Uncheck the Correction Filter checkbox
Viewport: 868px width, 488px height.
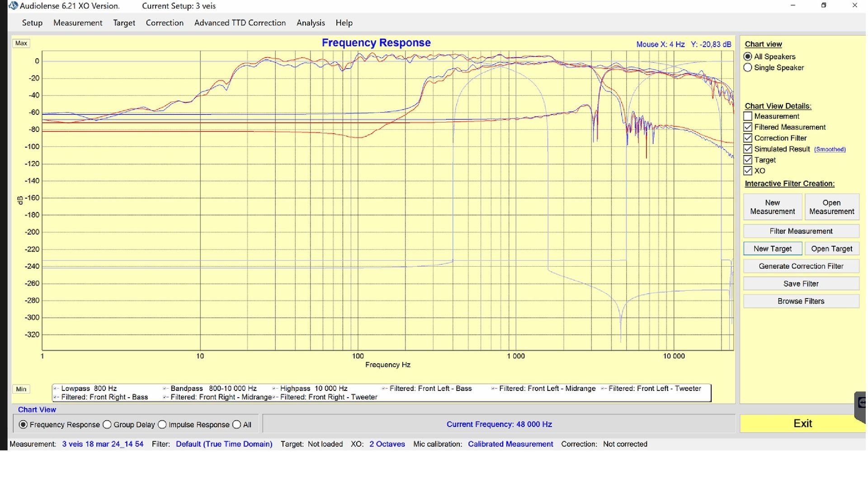[748, 138]
